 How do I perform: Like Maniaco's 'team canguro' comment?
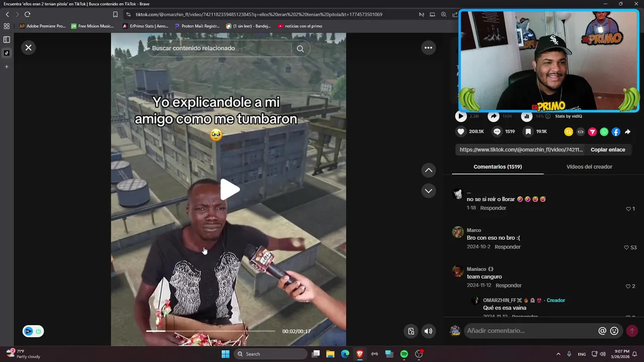pos(628,286)
